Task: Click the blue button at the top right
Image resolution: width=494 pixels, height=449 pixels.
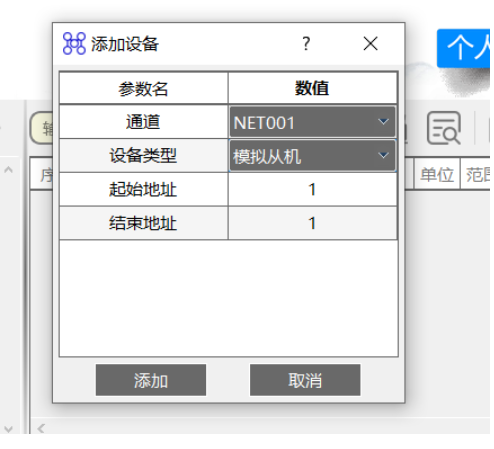Action: tap(465, 48)
